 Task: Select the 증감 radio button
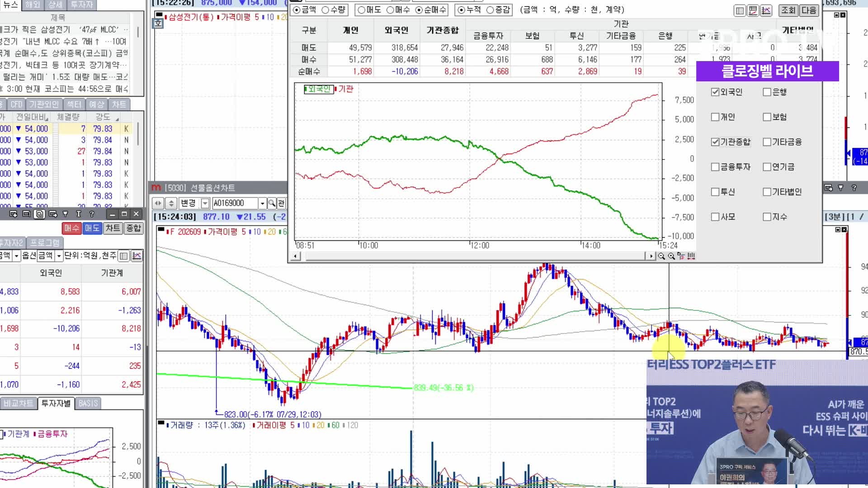point(490,10)
